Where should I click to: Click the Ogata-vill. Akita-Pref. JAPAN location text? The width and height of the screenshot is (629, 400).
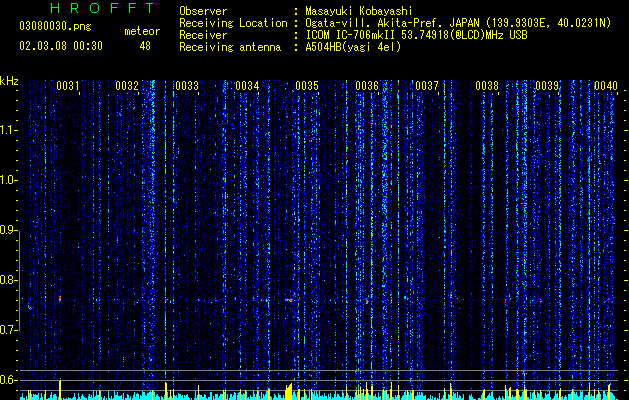pyautogui.click(x=392, y=23)
